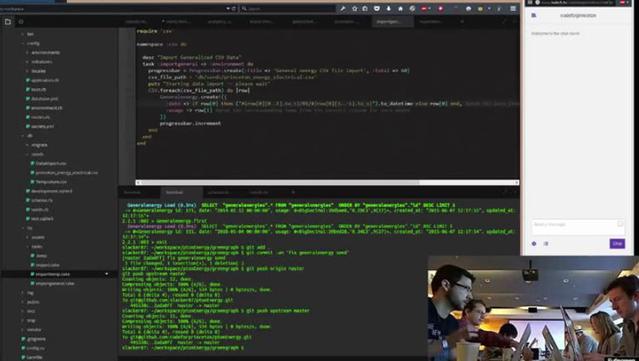Screen dimensions: 639x361
Task: Open the folder workspace icon in IDE sidebar
Action: coord(8,22)
